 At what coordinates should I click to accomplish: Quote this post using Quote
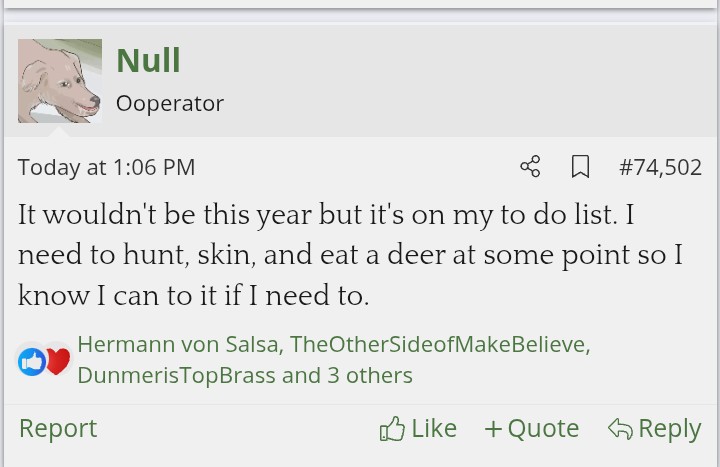[x=543, y=428]
